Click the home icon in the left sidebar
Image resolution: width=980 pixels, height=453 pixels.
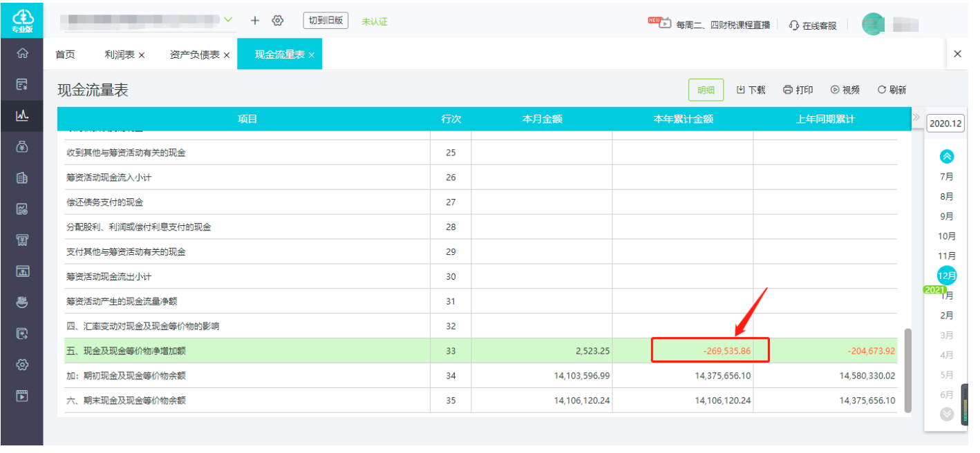point(22,53)
